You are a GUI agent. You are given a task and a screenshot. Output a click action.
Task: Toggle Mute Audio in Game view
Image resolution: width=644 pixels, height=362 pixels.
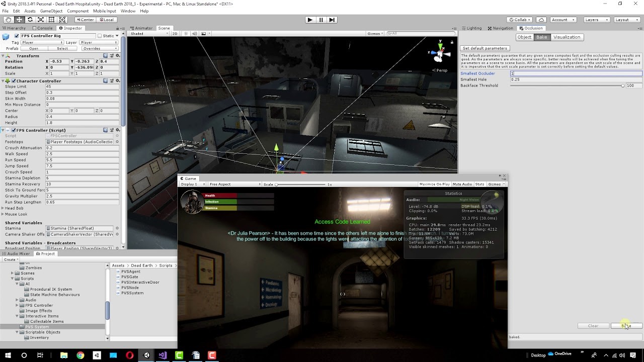(x=462, y=184)
